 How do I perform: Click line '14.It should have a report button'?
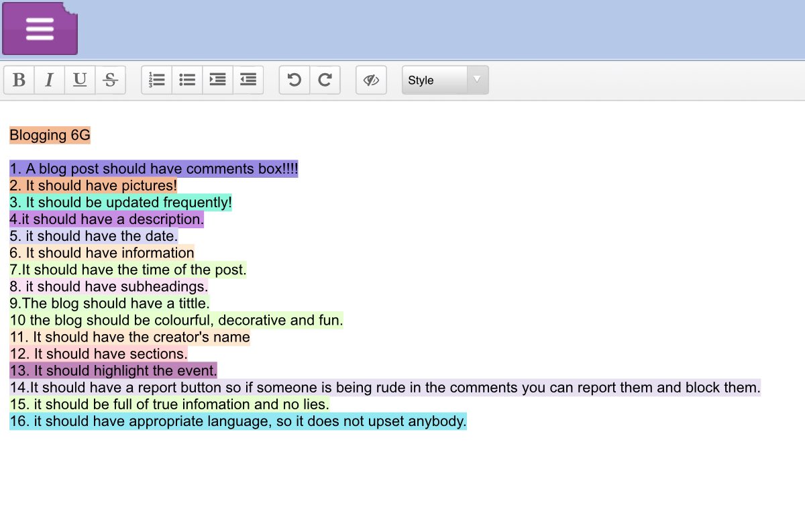[x=385, y=387]
